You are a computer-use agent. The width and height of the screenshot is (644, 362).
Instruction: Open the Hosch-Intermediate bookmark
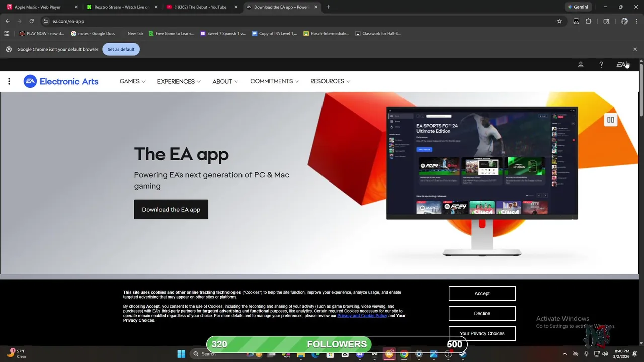(326, 34)
